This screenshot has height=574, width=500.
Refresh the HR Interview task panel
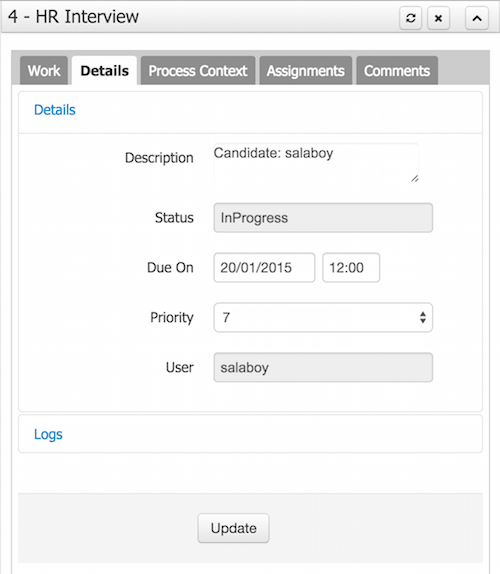410,18
